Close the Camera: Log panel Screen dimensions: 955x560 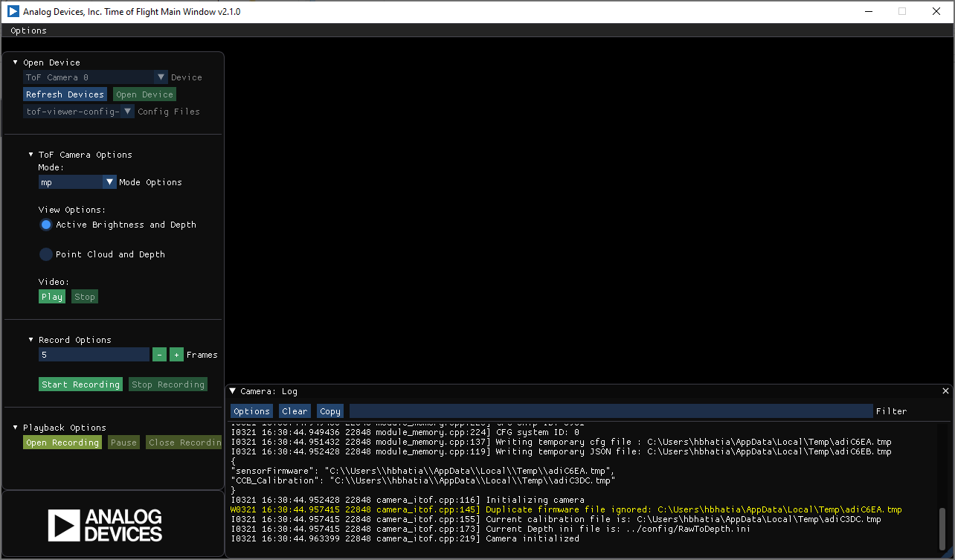pos(946,391)
